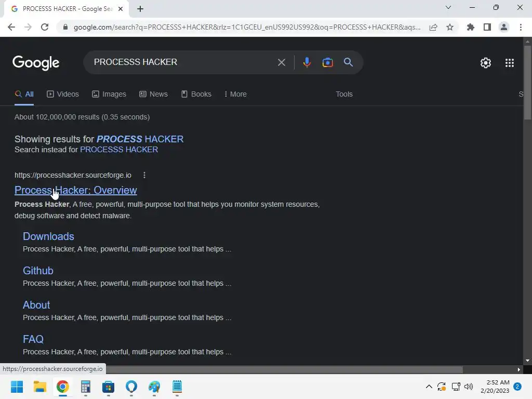
Task: Submit search with the magnifier icon
Action: pyautogui.click(x=348, y=62)
